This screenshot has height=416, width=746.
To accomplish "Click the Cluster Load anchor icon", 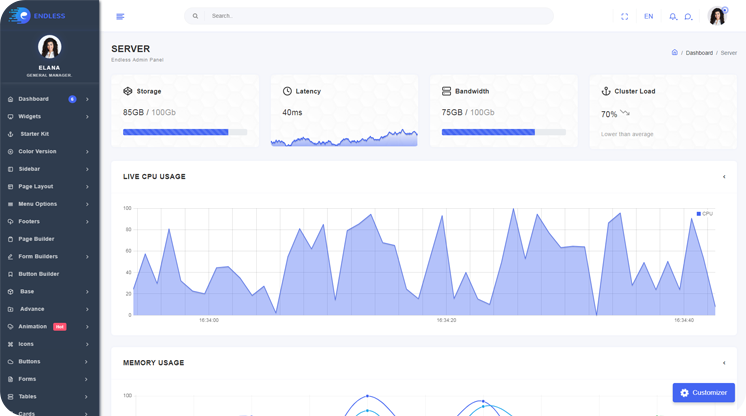I will [606, 91].
